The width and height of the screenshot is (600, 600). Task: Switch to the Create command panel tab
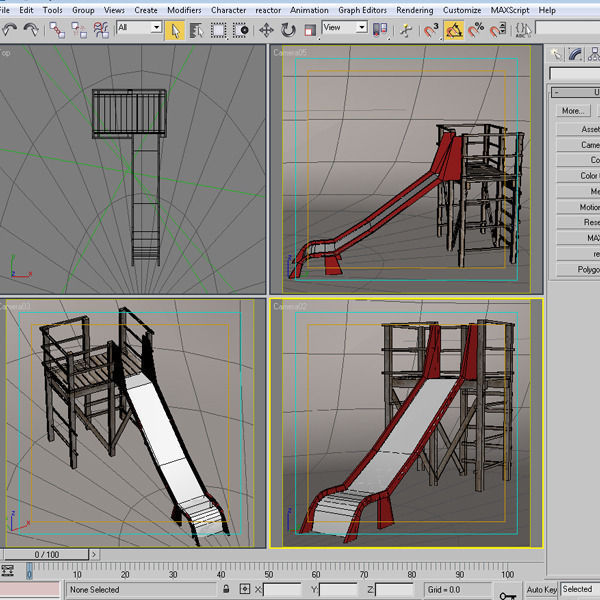coord(556,54)
